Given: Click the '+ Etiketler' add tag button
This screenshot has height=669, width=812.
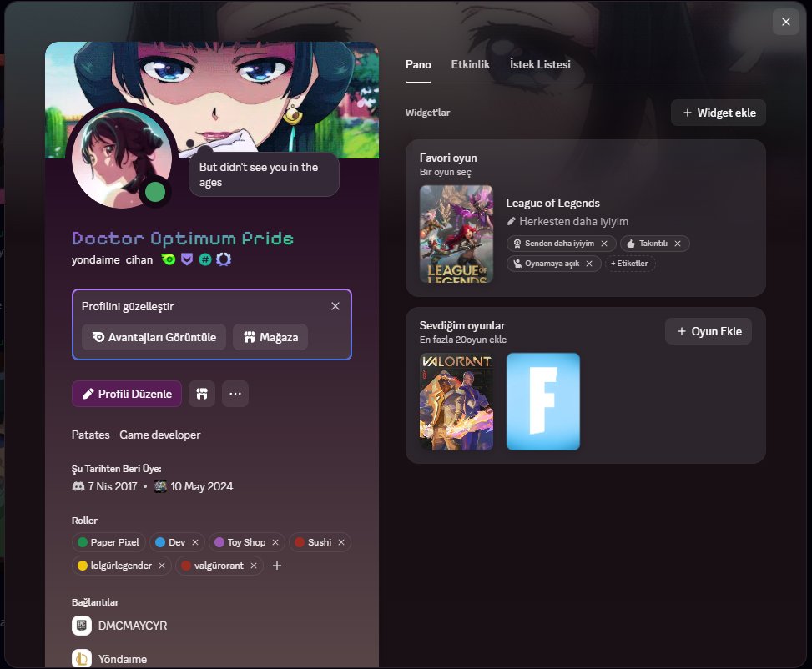Looking at the screenshot, I should [x=630, y=264].
